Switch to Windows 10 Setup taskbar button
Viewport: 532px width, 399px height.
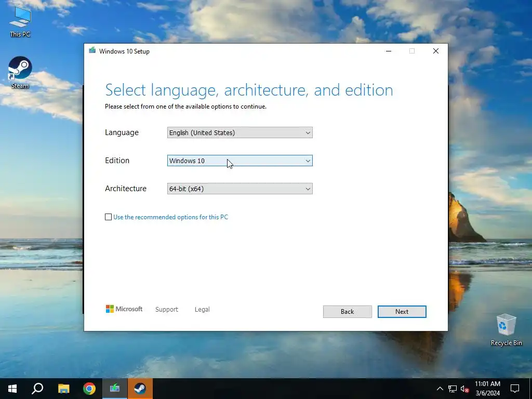[115, 389]
